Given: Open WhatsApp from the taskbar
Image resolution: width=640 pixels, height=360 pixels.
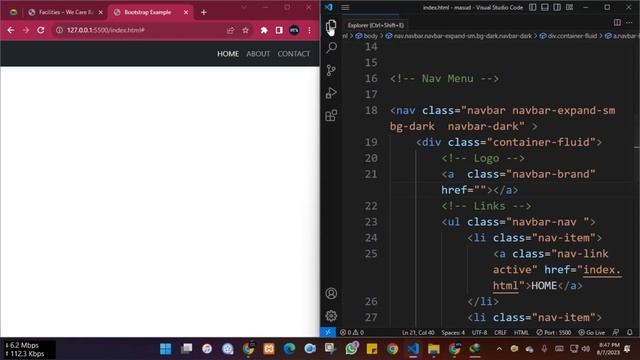Looking at the screenshot, I should pyautogui.click(x=351, y=349).
